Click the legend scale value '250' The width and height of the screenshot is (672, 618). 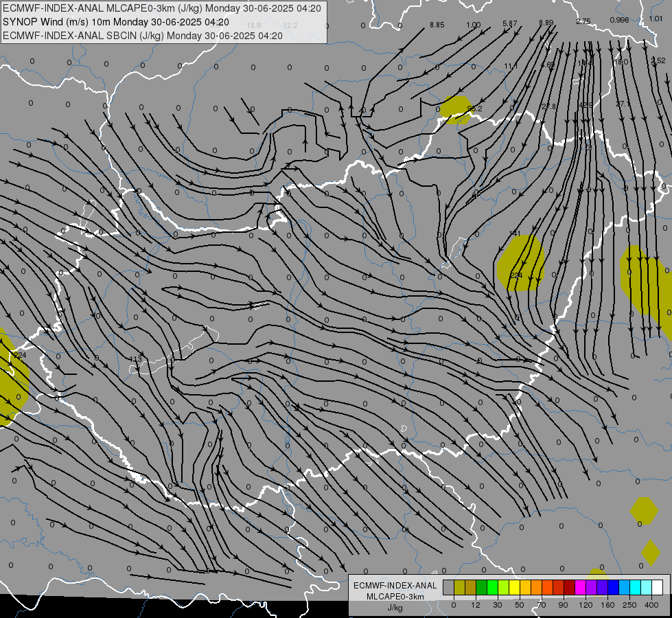(629, 605)
